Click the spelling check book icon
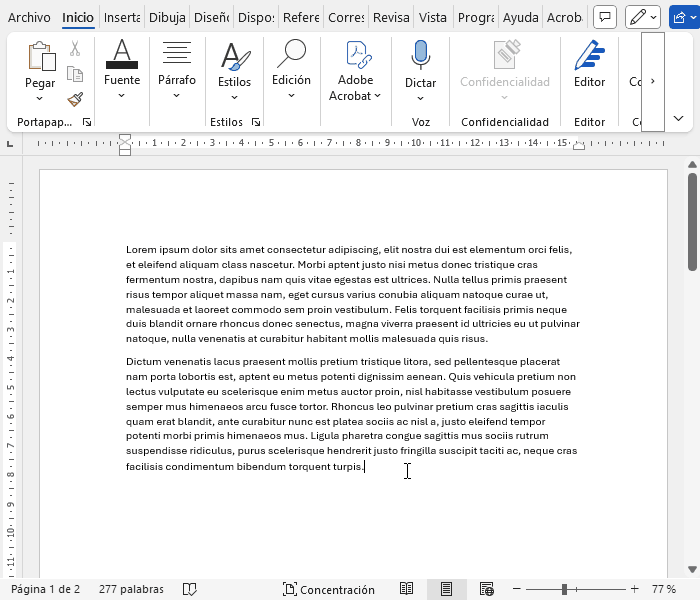 (190, 589)
